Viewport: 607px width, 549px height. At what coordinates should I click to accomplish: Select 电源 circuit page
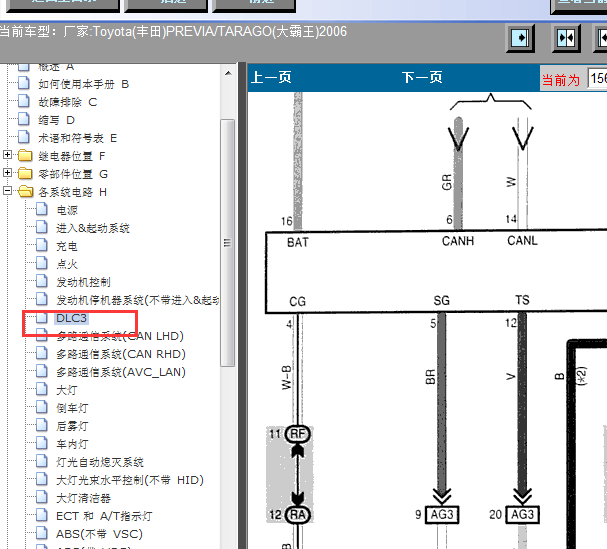point(67,210)
